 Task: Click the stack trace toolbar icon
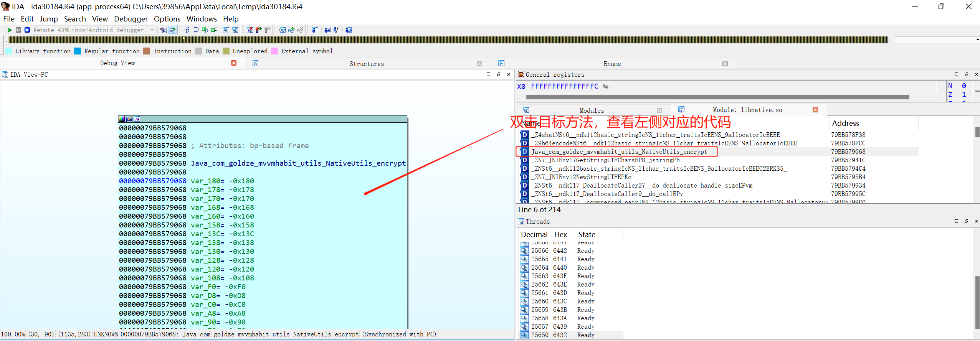[x=315, y=30]
